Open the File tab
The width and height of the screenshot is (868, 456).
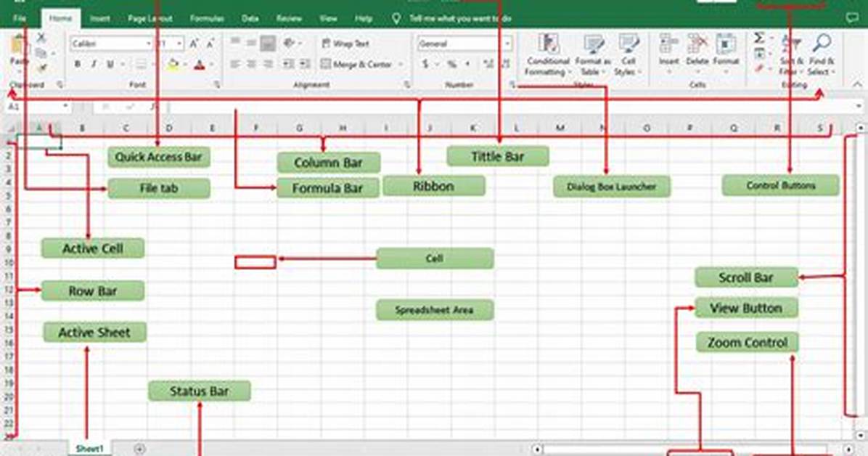pos(20,18)
